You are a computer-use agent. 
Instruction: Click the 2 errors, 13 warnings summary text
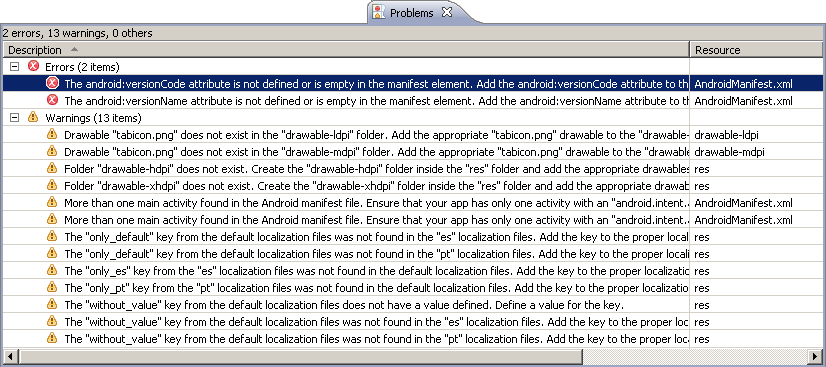[x=77, y=33]
